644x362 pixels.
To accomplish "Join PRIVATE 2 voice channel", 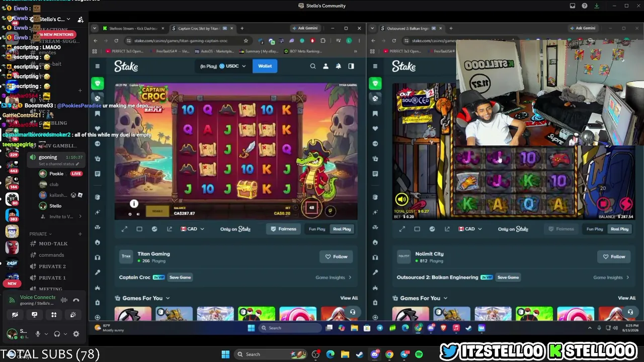I will pyautogui.click(x=52, y=266).
